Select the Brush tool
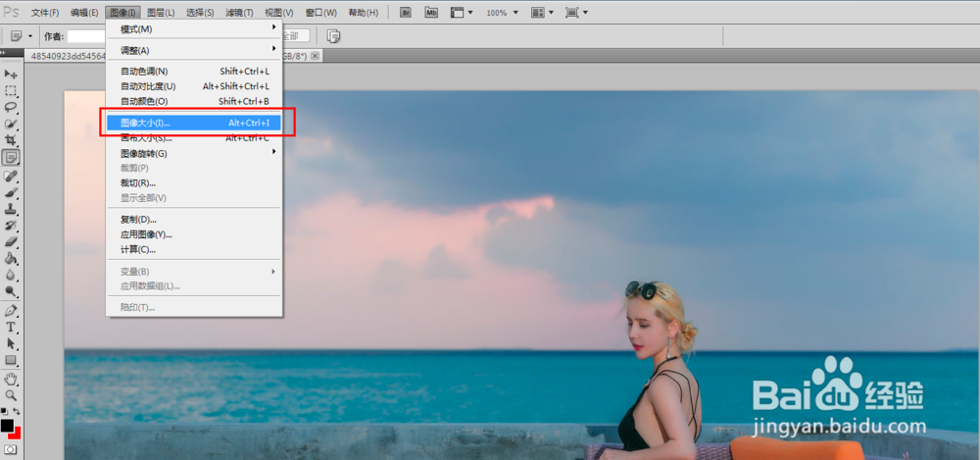The width and height of the screenshot is (980, 460). (11, 193)
